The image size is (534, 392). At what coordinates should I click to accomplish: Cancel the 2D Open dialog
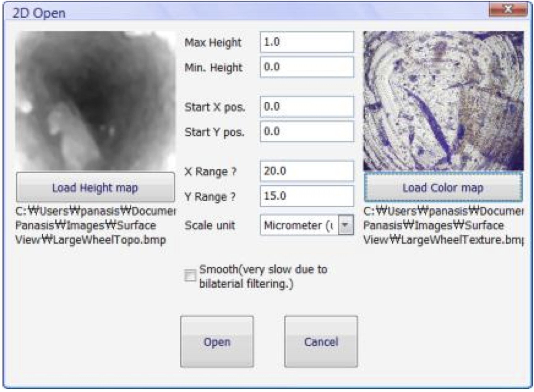321,341
